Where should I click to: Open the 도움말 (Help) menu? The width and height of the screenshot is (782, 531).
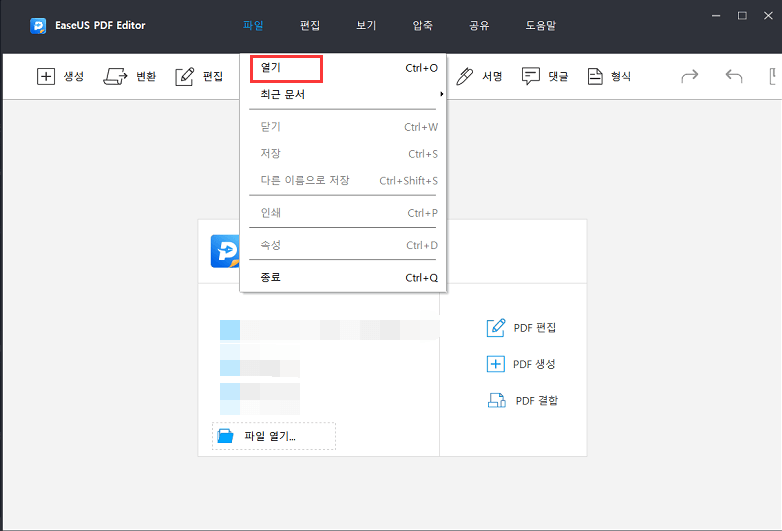click(x=540, y=25)
